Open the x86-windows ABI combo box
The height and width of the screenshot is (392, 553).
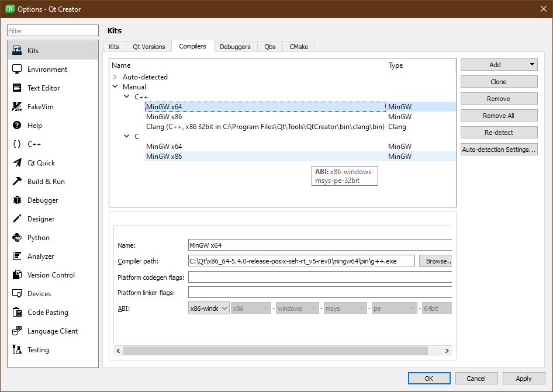click(209, 308)
